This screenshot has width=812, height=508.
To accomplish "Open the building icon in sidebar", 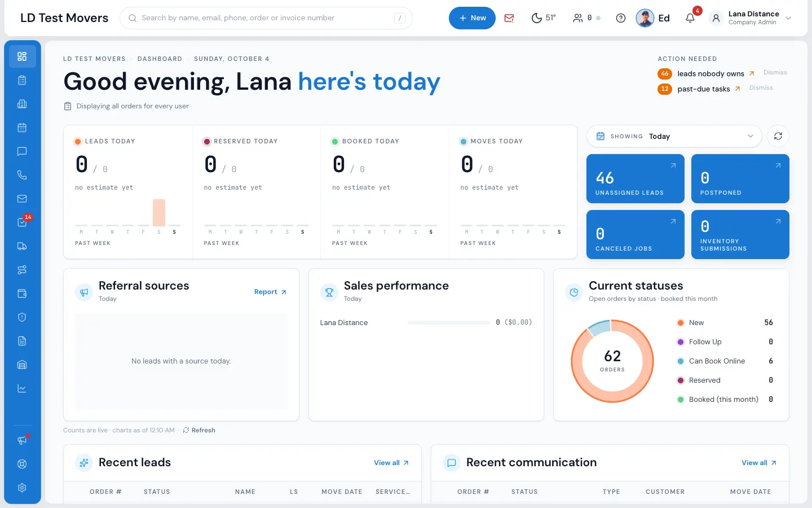I will (x=22, y=104).
